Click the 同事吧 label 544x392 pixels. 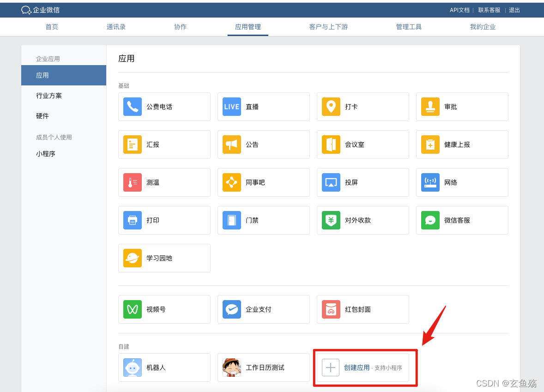[255, 182]
